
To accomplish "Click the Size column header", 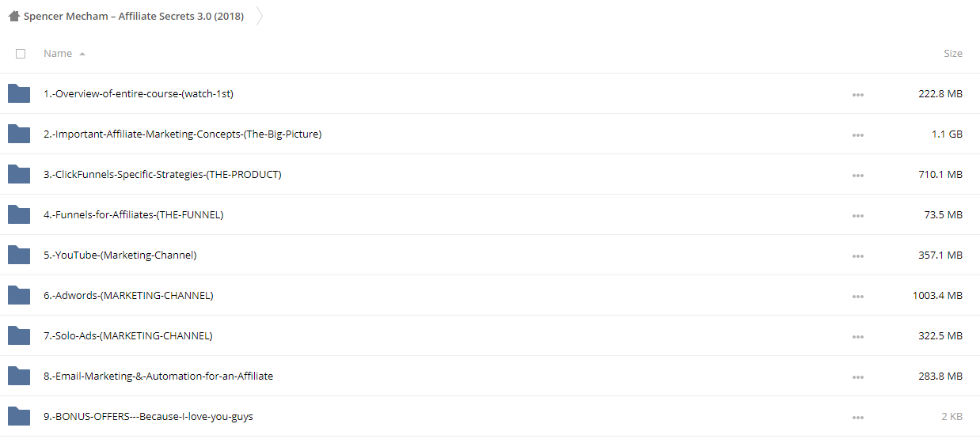I will (x=953, y=54).
